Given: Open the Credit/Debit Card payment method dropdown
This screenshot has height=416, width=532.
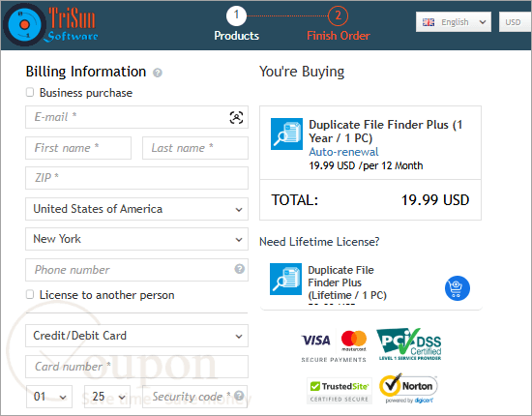Looking at the screenshot, I should (x=136, y=336).
